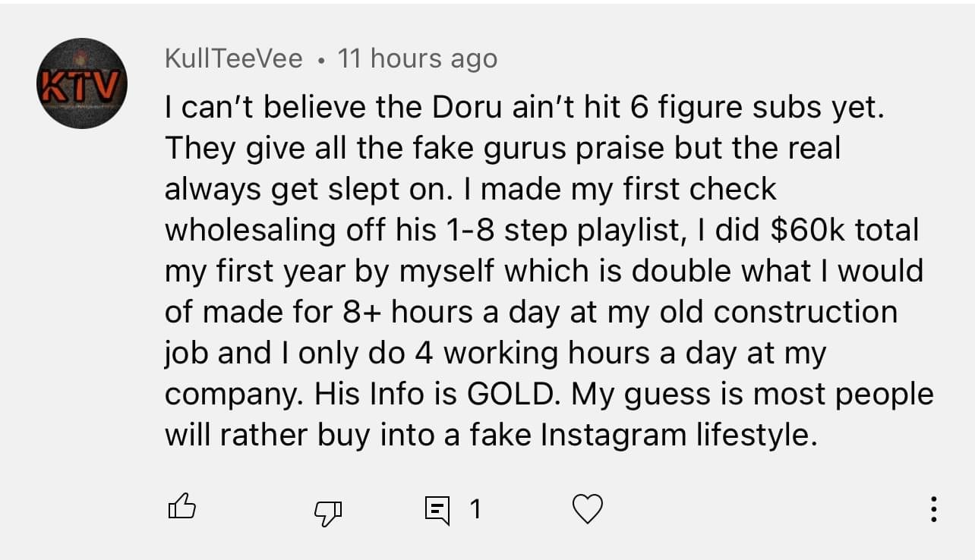Click the "11 hours ago" timestamp
Viewport: 975px width, 560px height.
[418, 58]
